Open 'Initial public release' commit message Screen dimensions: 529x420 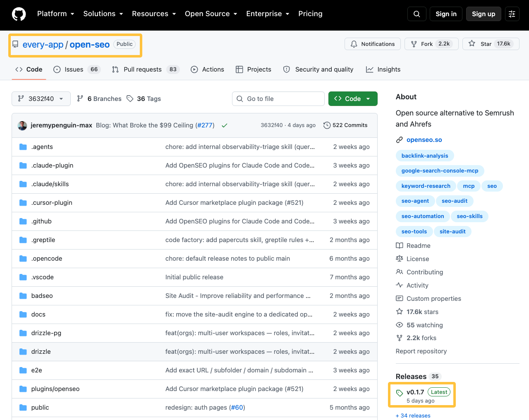point(194,277)
